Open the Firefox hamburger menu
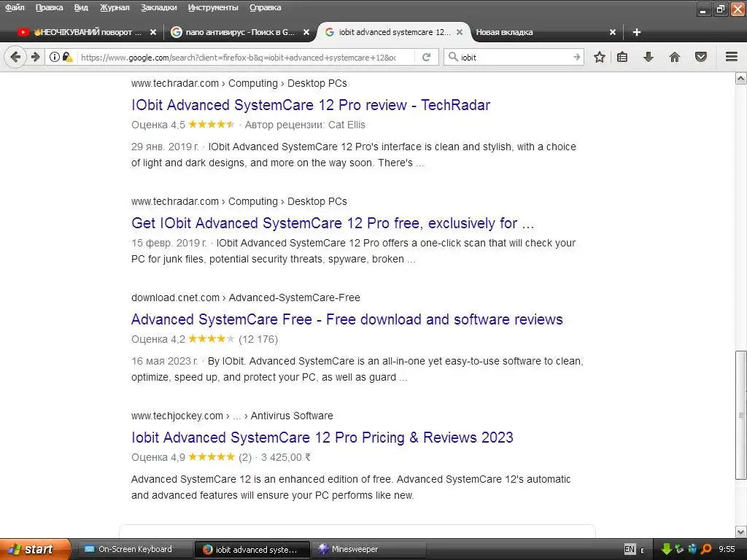 (x=732, y=57)
